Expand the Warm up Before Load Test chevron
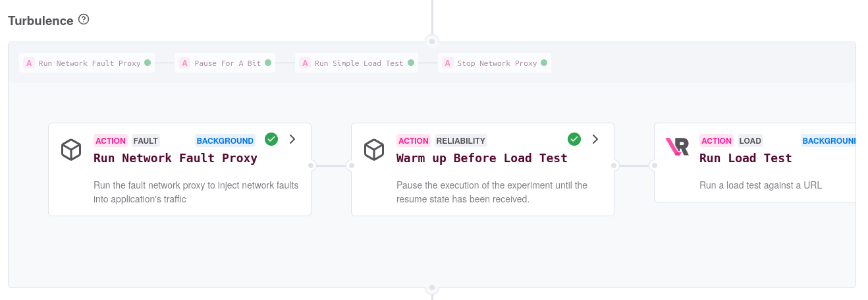The image size is (868, 300). click(x=595, y=139)
